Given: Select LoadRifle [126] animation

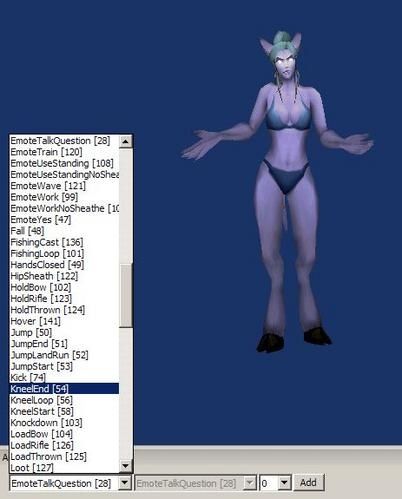Looking at the screenshot, I should [x=64, y=445].
